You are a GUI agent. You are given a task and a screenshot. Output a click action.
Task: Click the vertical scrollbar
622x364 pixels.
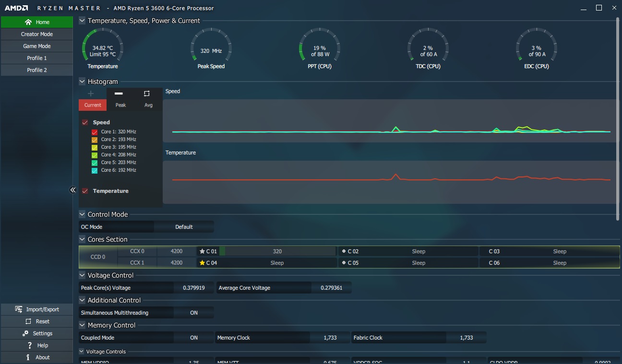[618, 119]
